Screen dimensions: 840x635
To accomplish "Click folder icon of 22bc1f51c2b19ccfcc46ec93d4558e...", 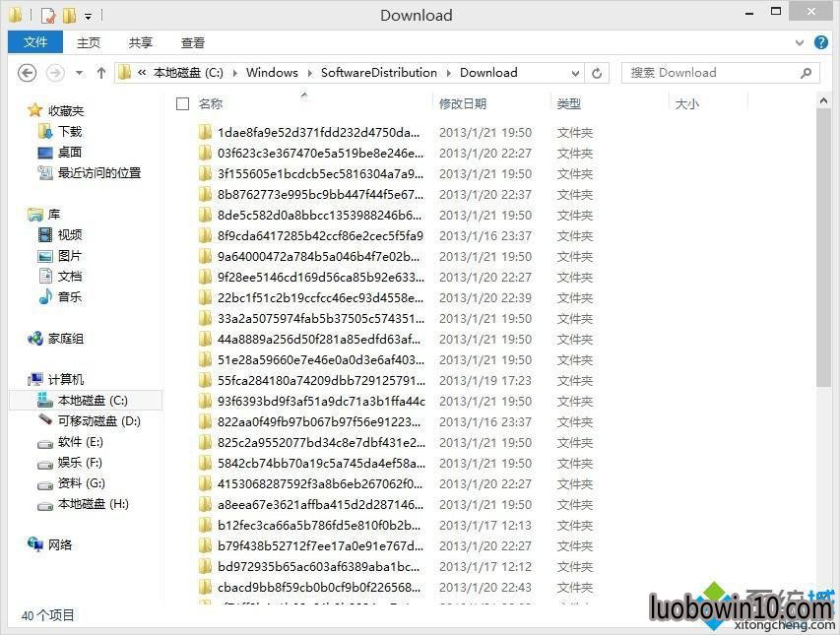I will [x=205, y=297].
